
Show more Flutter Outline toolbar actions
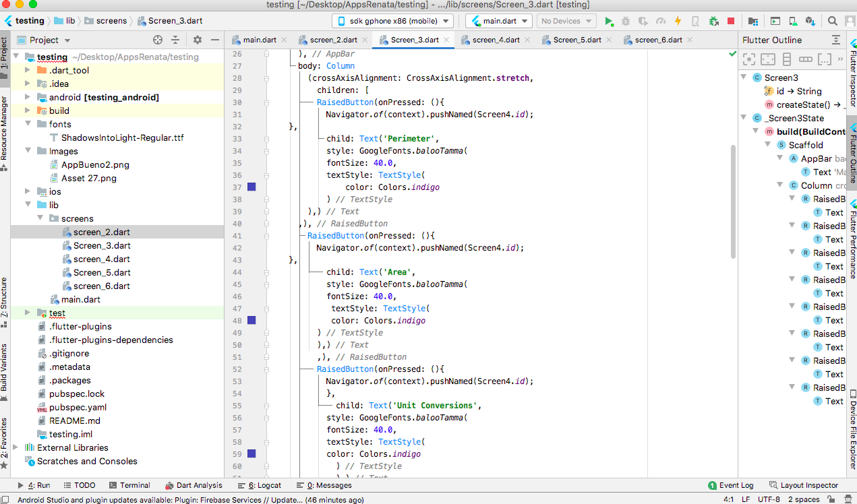point(840,59)
